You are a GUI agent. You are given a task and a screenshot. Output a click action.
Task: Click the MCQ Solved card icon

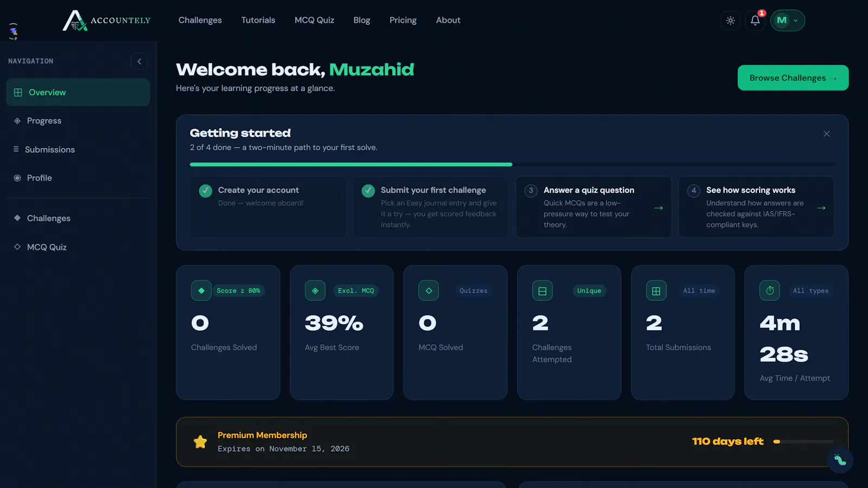tap(429, 291)
